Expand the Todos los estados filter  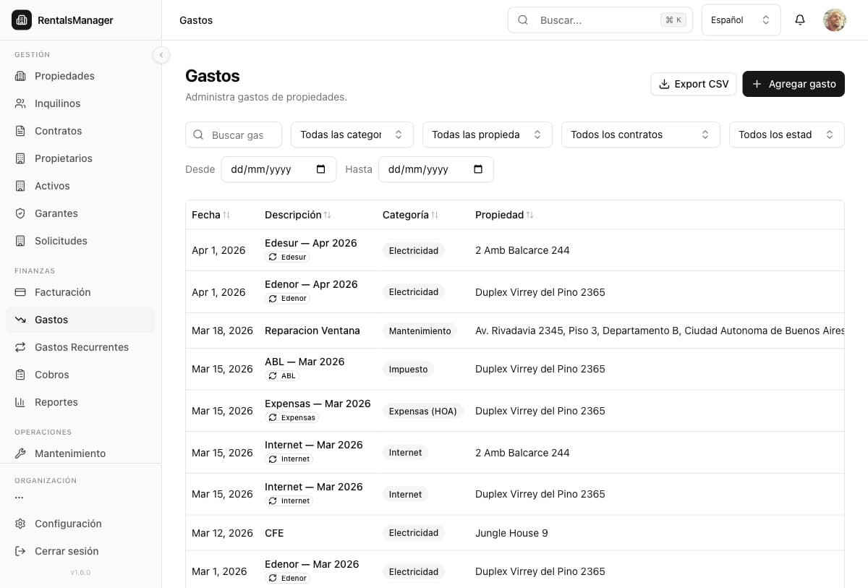[786, 135]
